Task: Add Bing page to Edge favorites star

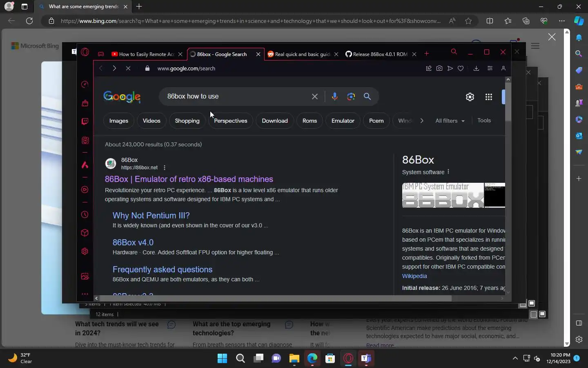Action: [468, 21]
